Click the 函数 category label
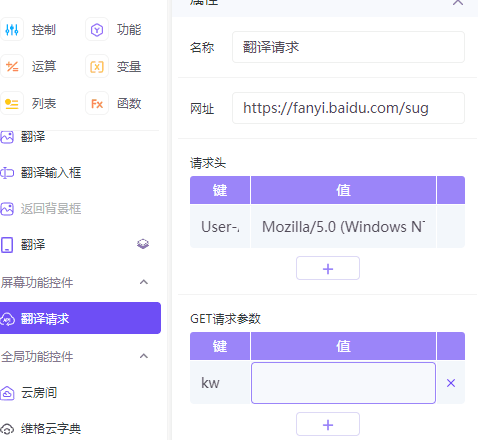478x440 pixels. (129, 103)
